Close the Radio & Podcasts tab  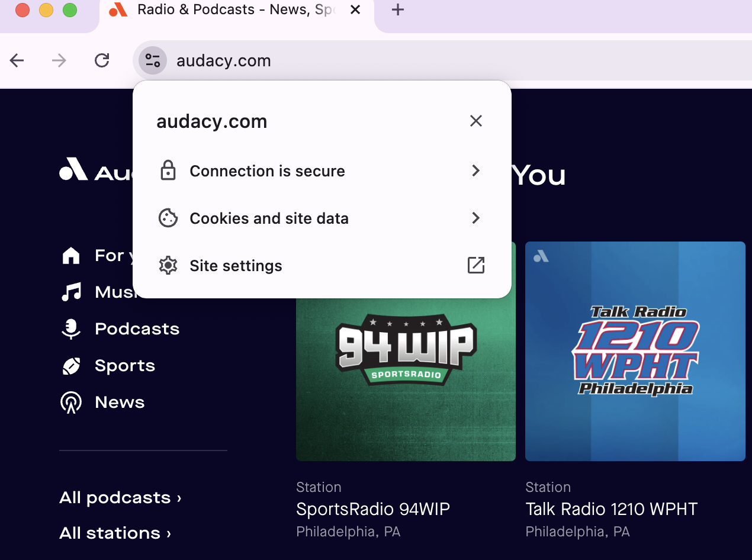(355, 10)
